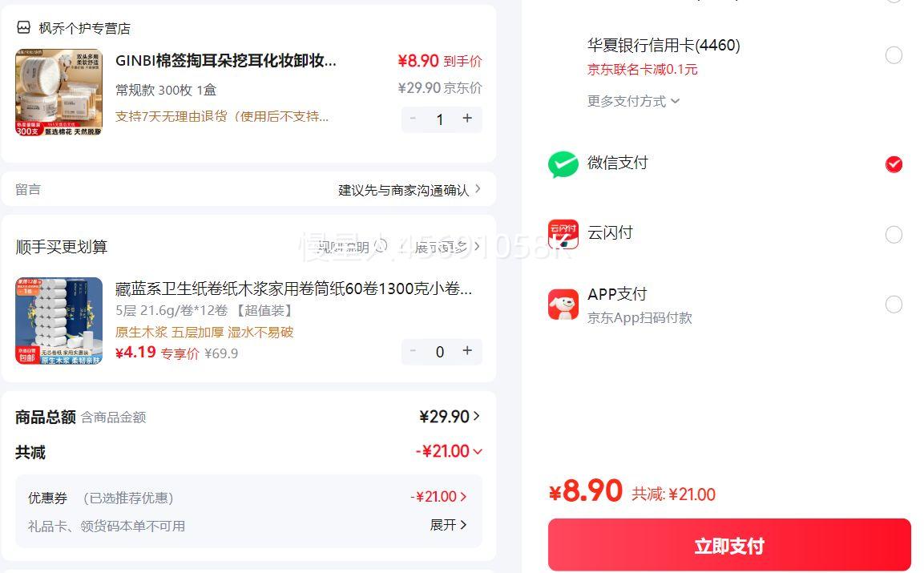Select the 华夏银行信用卡(4460) radio button
Image resolution: width=924 pixels, height=573 pixels.
[x=893, y=55]
